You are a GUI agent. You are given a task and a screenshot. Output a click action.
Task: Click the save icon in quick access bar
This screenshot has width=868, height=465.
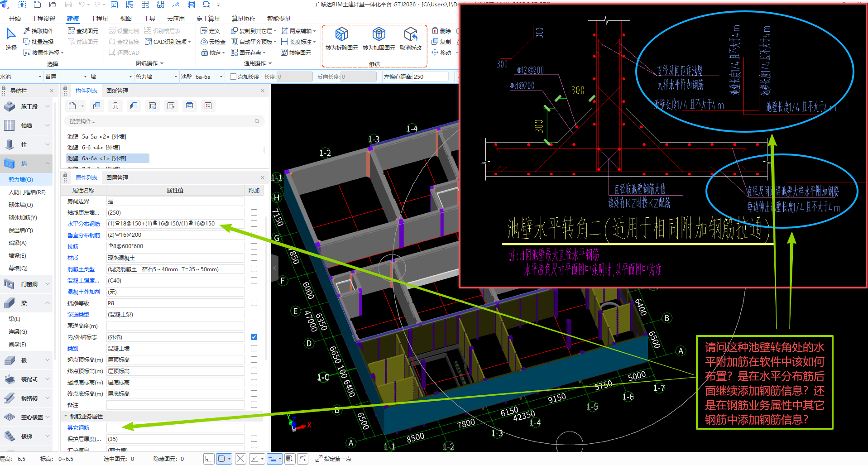[68, 5]
